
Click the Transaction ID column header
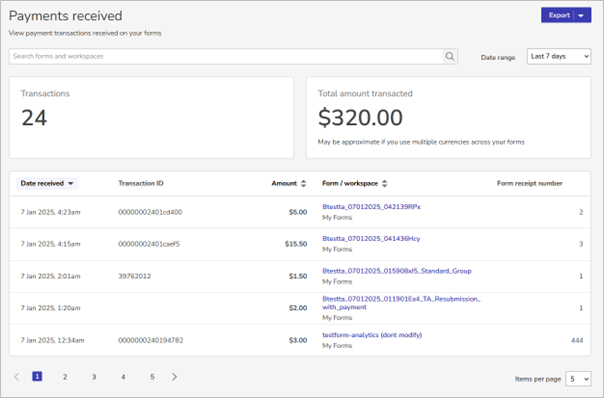click(x=141, y=183)
